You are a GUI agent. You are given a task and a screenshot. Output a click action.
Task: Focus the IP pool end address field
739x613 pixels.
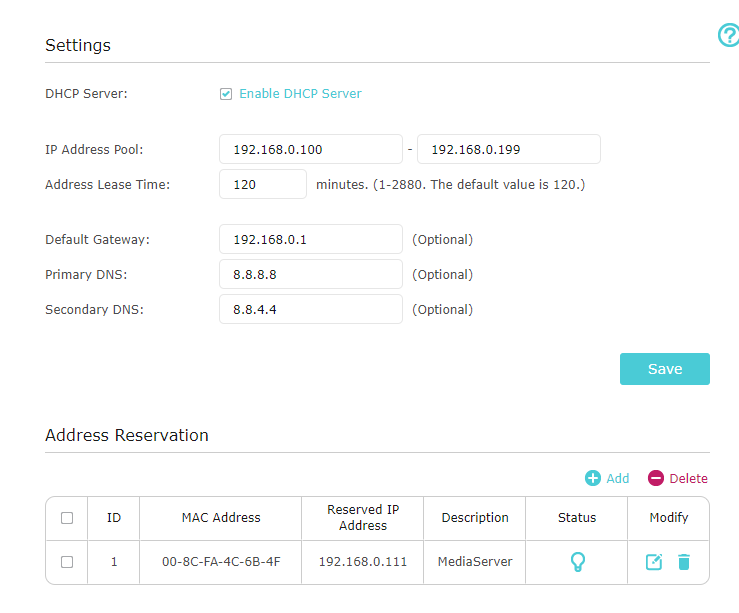point(509,149)
